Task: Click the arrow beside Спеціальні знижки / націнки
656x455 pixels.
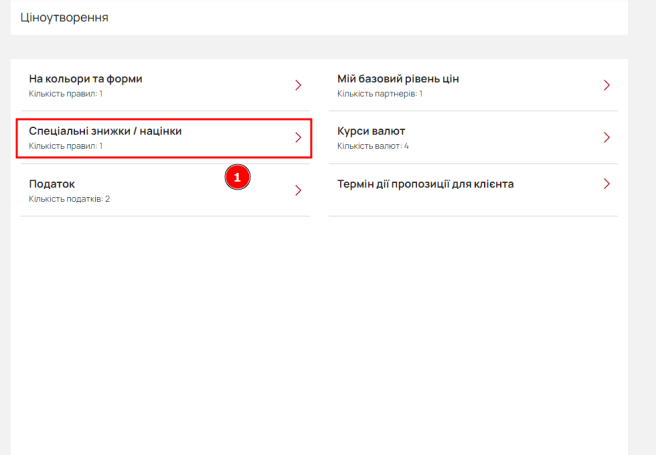Action: [298, 138]
